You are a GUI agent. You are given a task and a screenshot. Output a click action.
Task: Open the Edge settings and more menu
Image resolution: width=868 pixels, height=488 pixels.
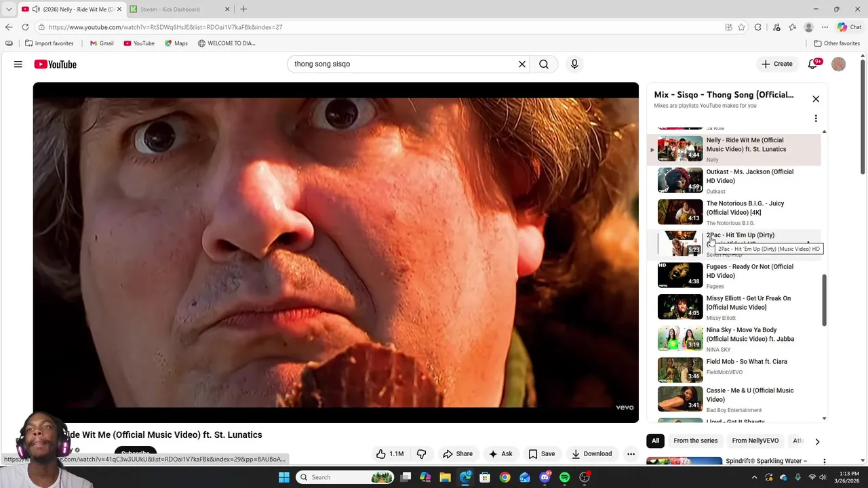click(825, 27)
